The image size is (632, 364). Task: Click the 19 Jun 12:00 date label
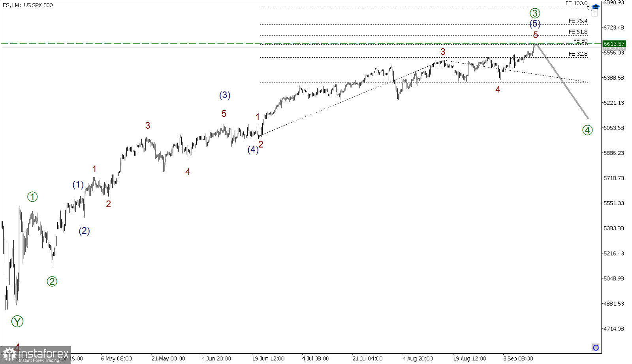(268, 358)
